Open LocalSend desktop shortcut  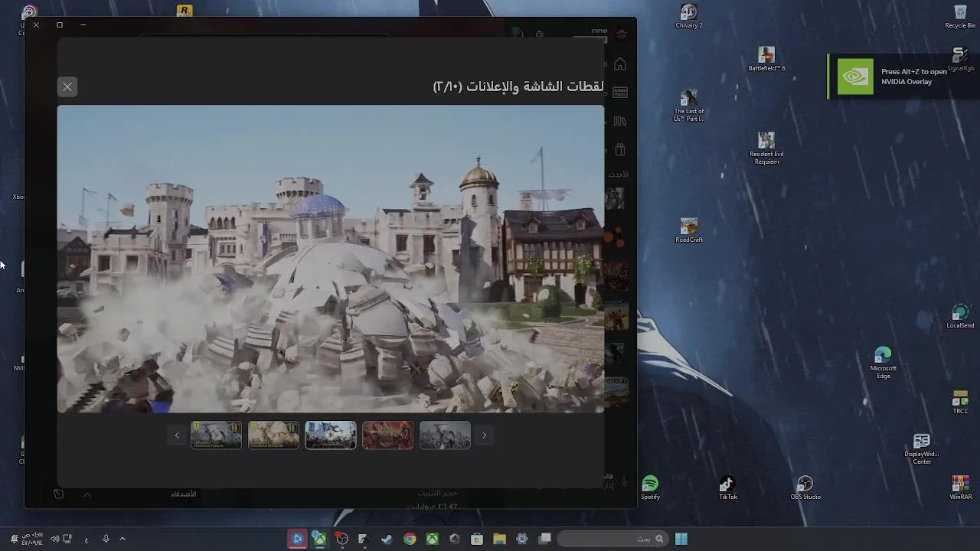click(x=960, y=317)
